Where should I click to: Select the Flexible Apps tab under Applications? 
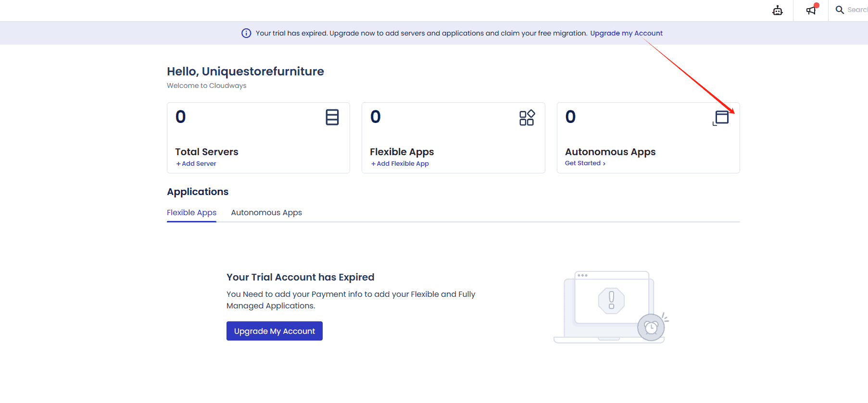(x=191, y=213)
